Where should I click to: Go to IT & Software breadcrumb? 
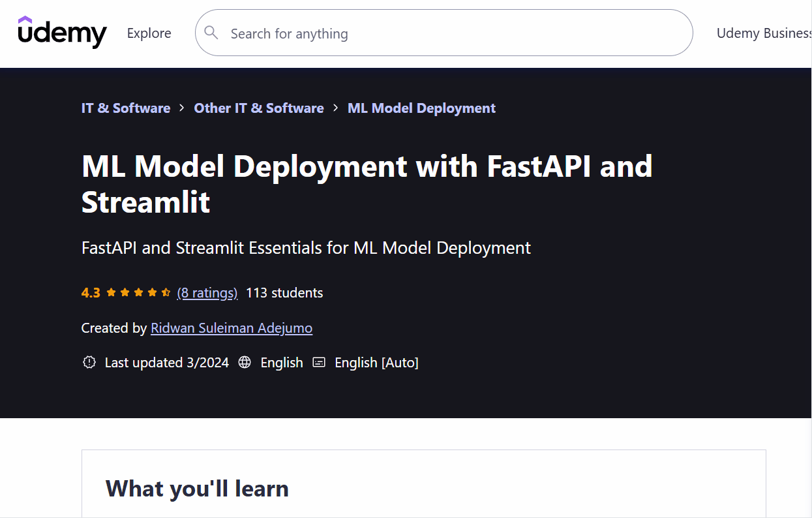(126, 108)
